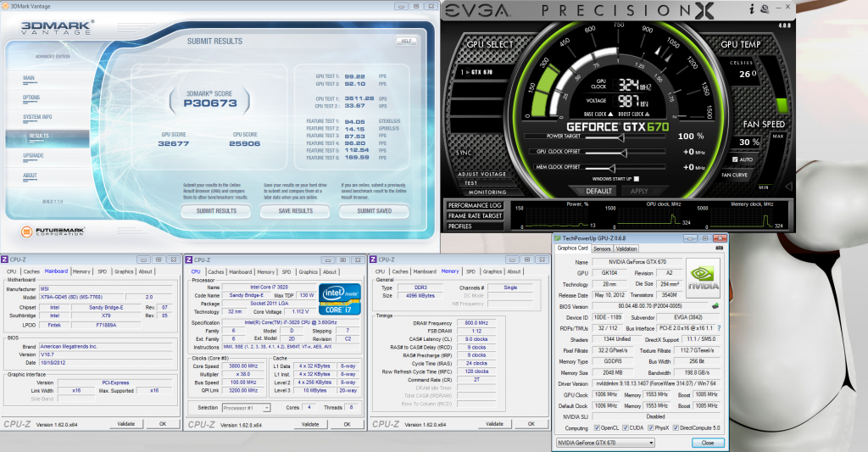
Task: Click the Submit Results button
Action: point(216,211)
